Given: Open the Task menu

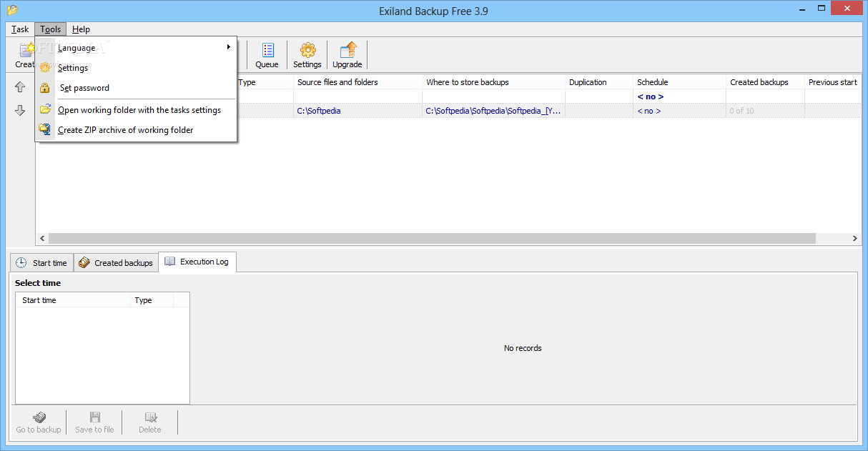Looking at the screenshot, I should [20, 29].
